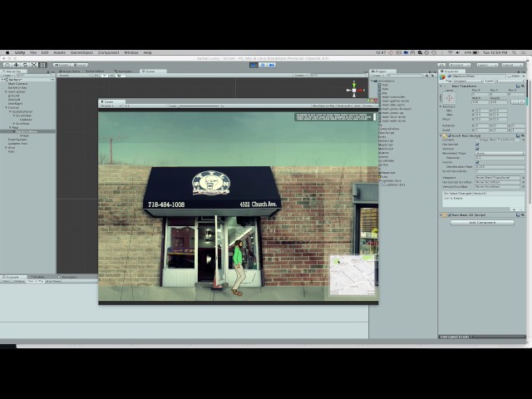Screen dimensions: 532x399
Task: Toggle Center pivot mode button
Action: click(x=62, y=65)
